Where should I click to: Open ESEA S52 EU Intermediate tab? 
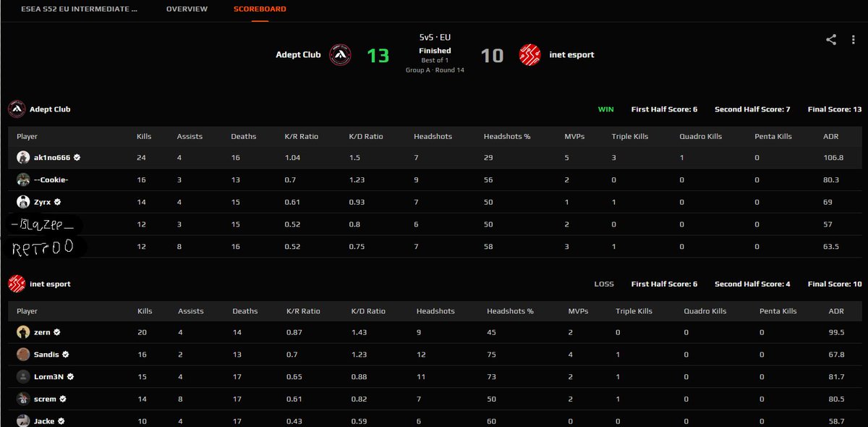[78, 9]
